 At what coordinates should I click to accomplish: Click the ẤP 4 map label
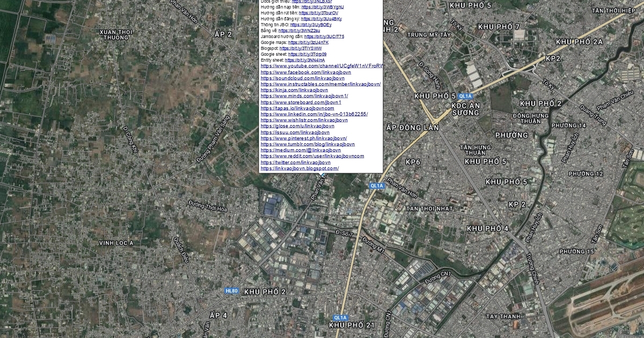tap(218, 315)
